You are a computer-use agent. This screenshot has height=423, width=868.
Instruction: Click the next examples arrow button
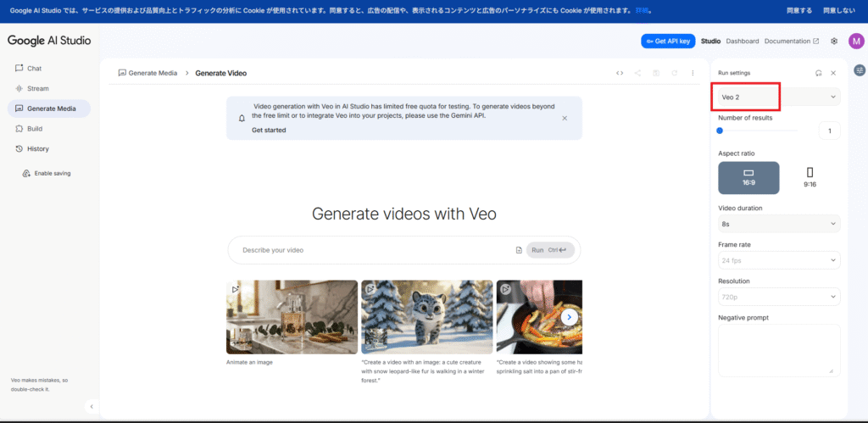[x=570, y=317]
